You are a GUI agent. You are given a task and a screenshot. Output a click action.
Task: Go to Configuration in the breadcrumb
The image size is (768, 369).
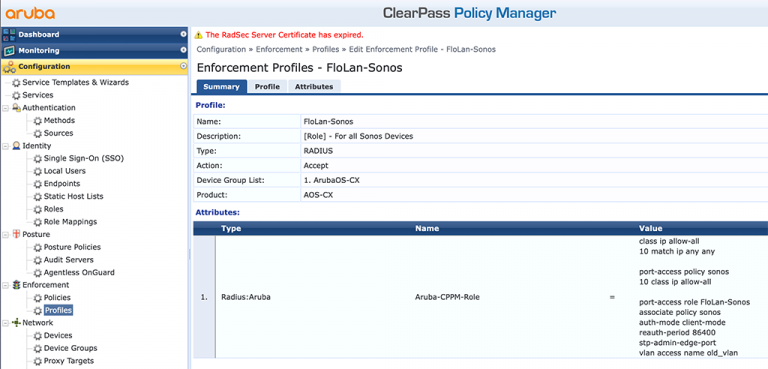click(221, 49)
